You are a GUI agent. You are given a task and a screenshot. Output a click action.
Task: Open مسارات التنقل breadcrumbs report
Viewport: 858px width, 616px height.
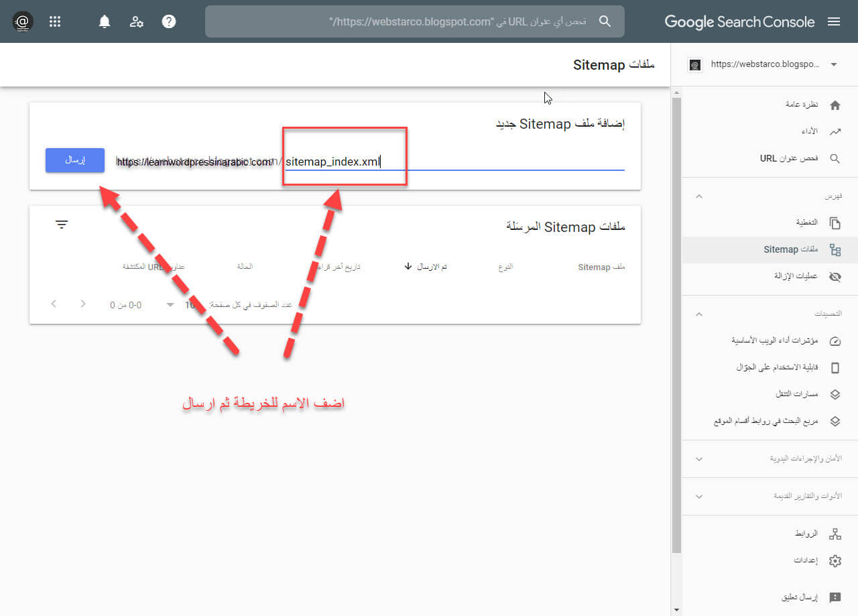(770, 394)
